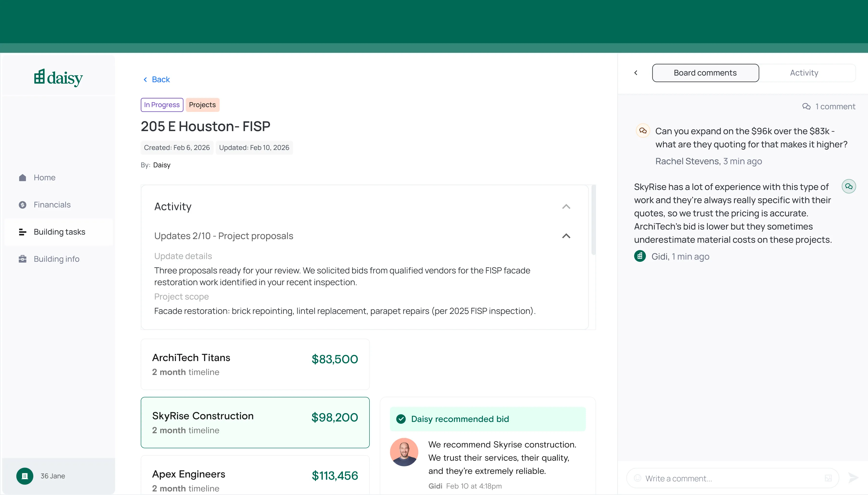
Task: Click the emoji picker in comment box
Action: (x=638, y=478)
